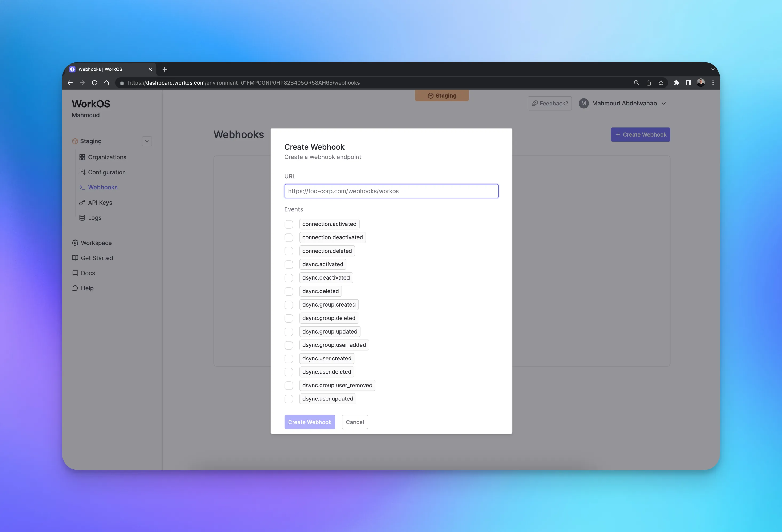Share this page via share icon
782x532 pixels.
click(649, 83)
